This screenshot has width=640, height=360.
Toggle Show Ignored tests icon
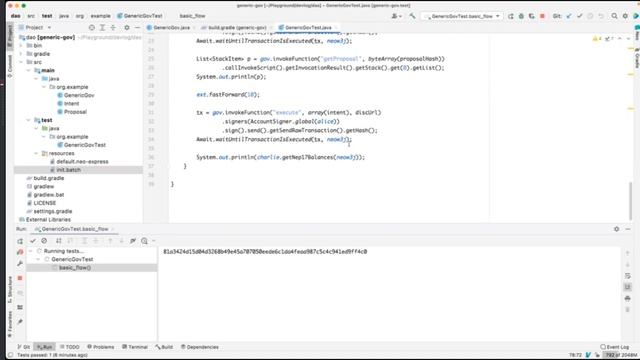pyautogui.click(x=44, y=241)
